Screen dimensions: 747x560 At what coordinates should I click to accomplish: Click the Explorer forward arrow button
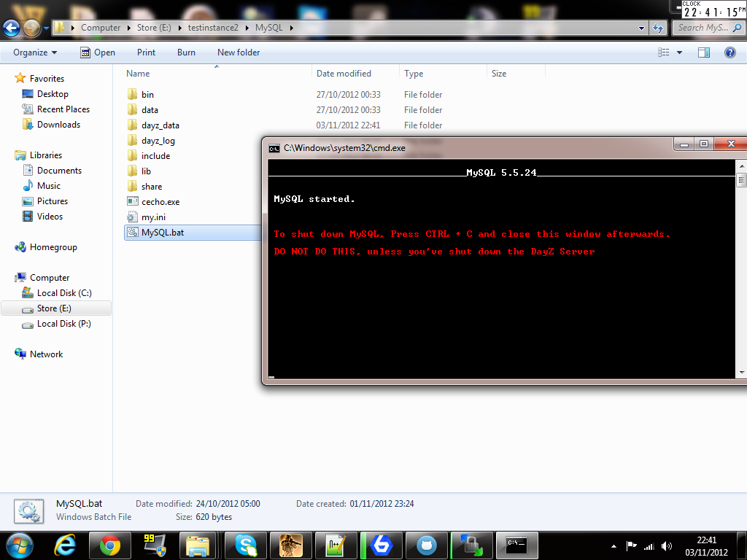click(x=31, y=28)
